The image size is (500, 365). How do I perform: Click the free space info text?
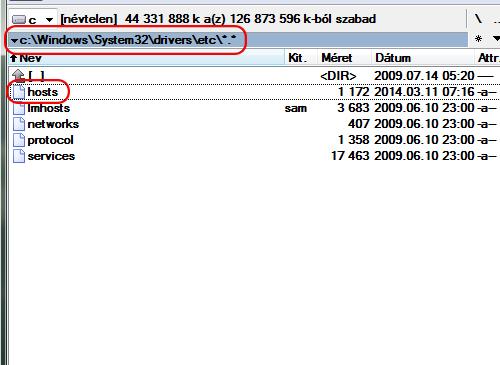pos(250,19)
